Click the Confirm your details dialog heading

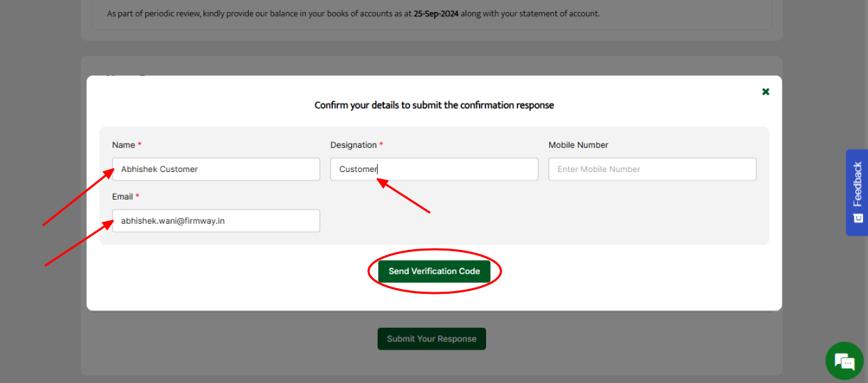tap(434, 105)
